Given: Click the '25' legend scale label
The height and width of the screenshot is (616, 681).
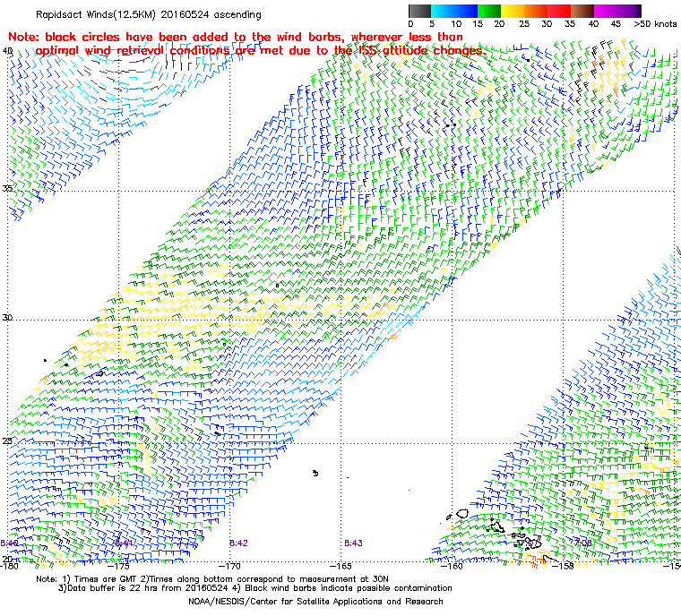Looking at the screenshot, I should coord(524,24).
